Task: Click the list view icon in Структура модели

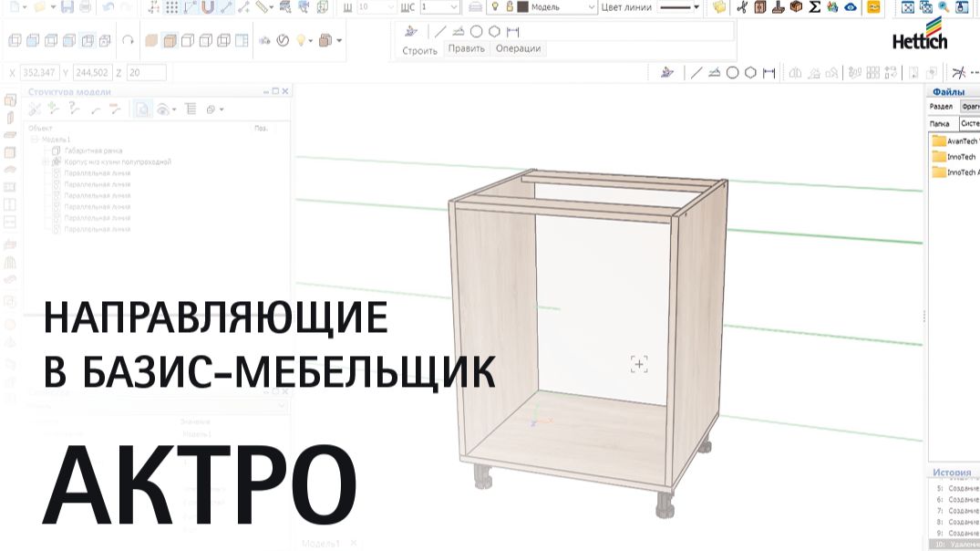Action: click(191, 109)
